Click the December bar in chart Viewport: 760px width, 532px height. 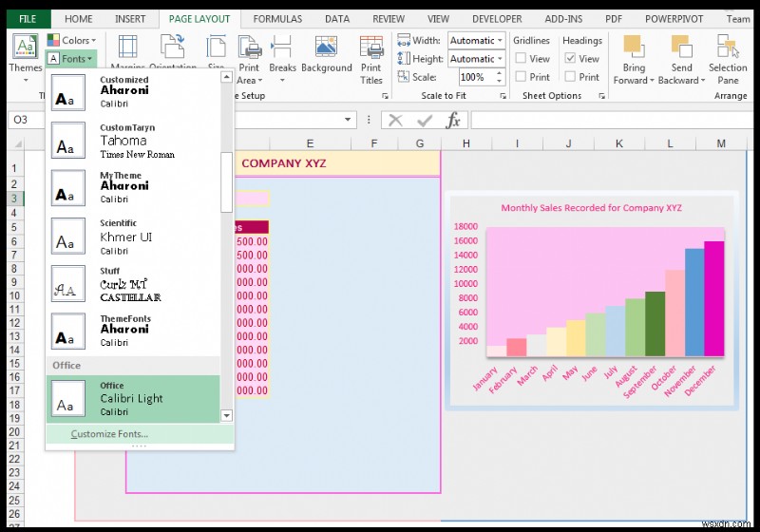click(x=714, y=298)
